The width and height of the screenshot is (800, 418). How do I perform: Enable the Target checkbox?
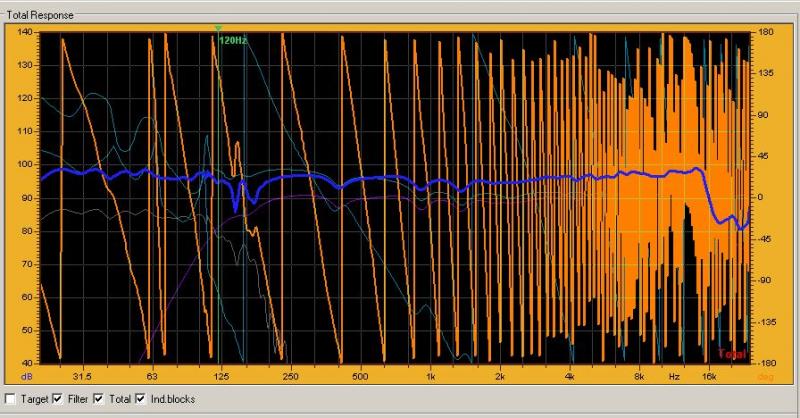click(10, 399)
